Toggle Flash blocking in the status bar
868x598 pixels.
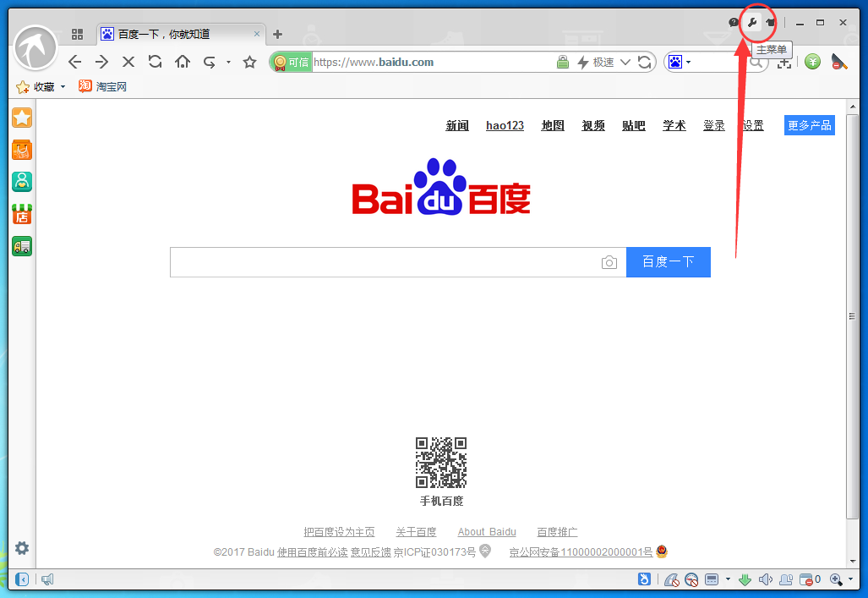click(x=673, y=579)
